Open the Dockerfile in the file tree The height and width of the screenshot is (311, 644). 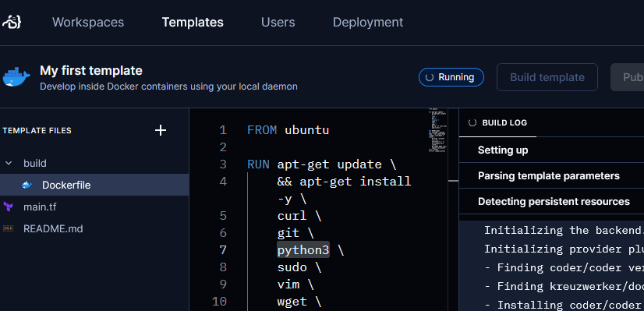click(x=94, y=185)
